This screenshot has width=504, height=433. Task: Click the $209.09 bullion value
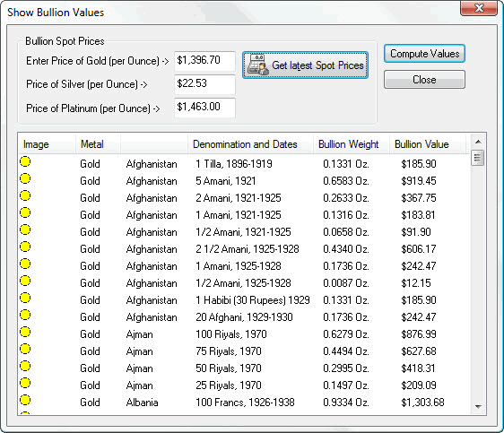pos(419,385)
